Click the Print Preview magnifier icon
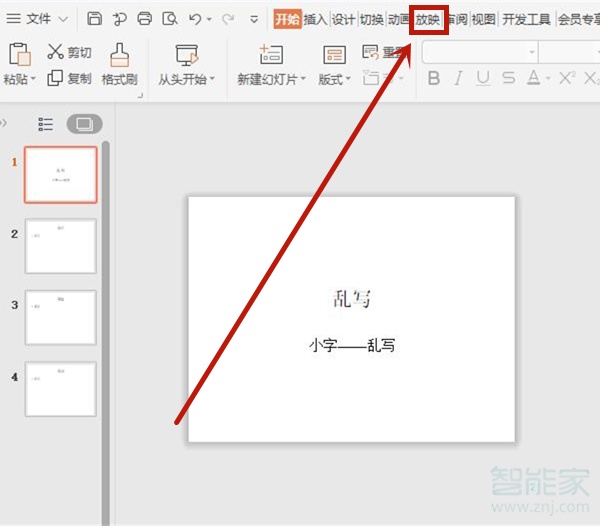600x526 pixels. (170, 19)
